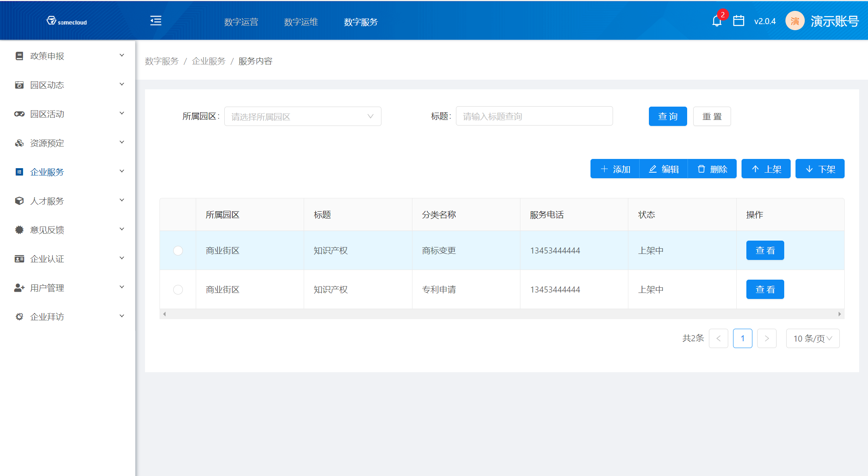This screenshot has width=868, height=476.
Task: Expand 园区活动 menu chevron
Action: (x=122, y=113)
